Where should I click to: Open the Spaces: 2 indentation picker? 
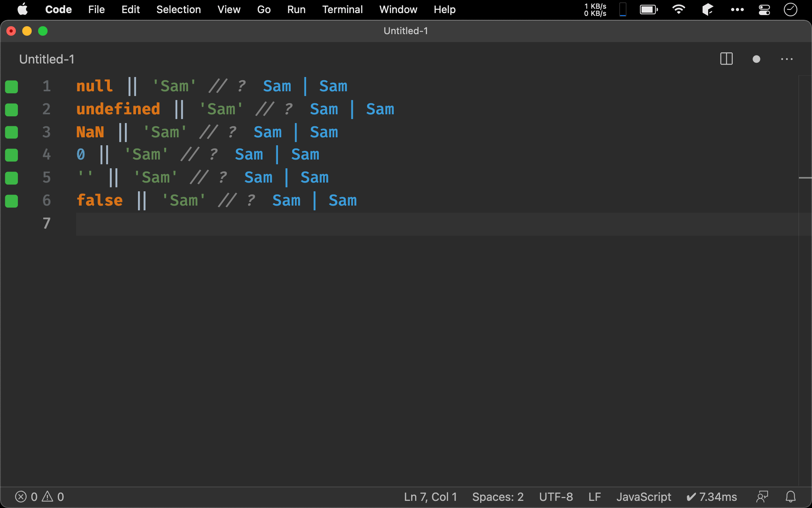tap(498, 496)
